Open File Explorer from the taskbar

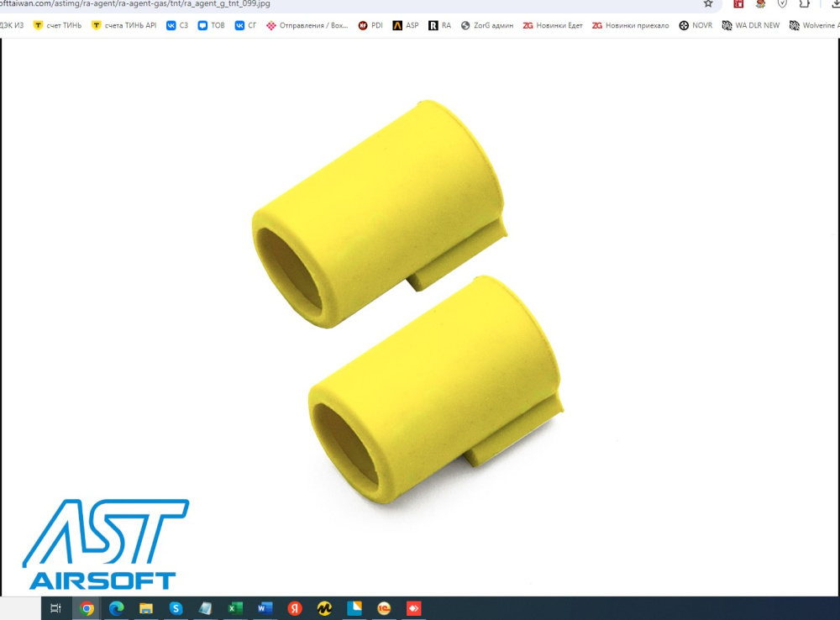tap(145, 608)
